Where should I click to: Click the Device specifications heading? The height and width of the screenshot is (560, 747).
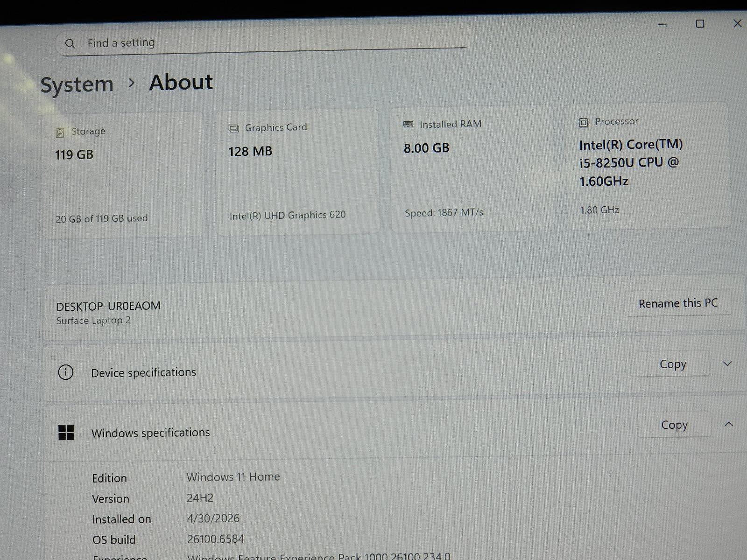(143, 372)
